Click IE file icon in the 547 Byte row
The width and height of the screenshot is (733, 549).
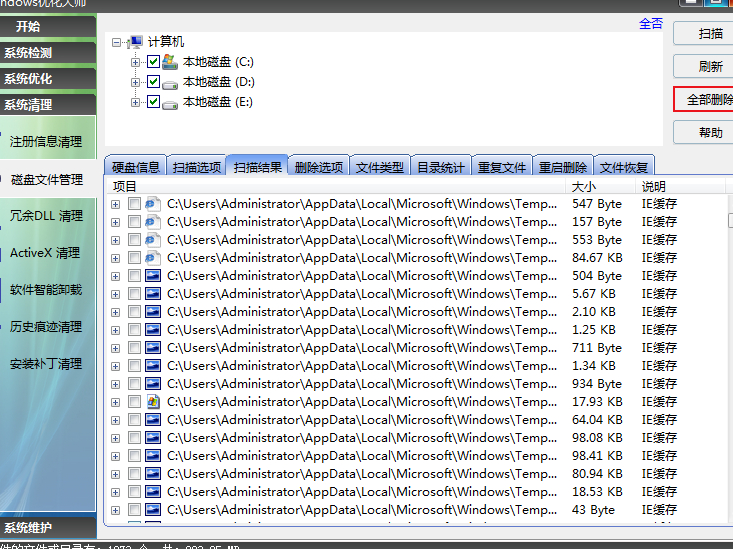(x=152, y=204)
